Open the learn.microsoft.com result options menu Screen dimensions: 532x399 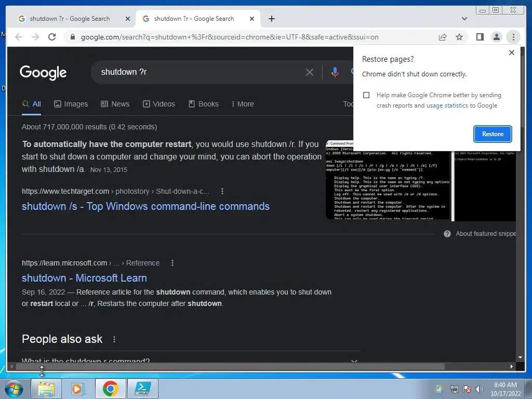[172, 263]
